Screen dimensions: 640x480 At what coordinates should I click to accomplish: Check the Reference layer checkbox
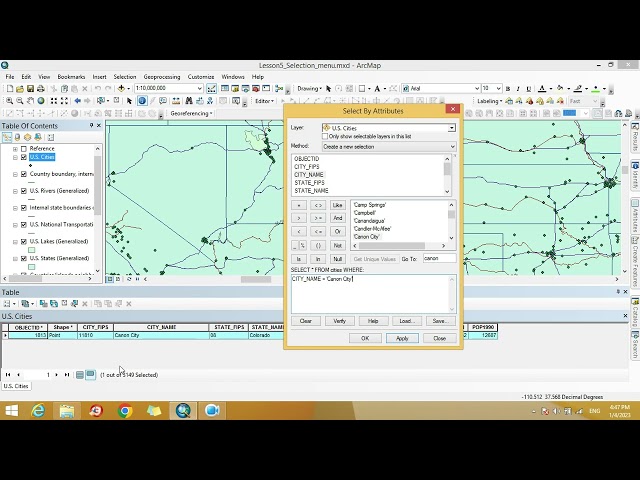click(x=24, y=149)
